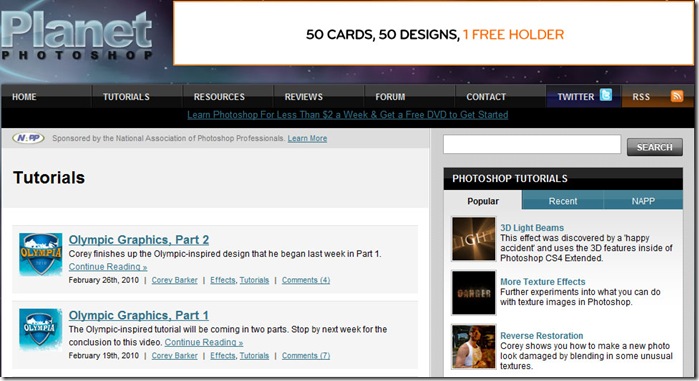Click the Learn Photoshop For Less promo link
The image size is (699, 381).
click(x=348, y=115)
